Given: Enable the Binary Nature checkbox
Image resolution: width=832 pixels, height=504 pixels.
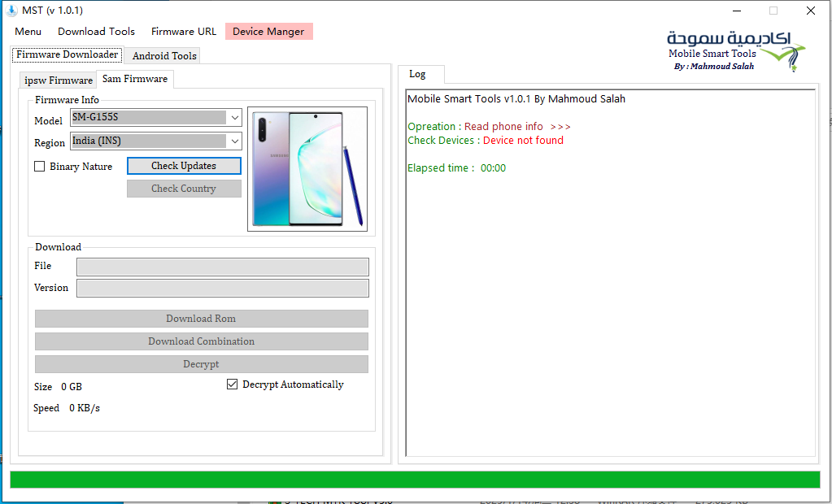Looking at the screenshot, I should click(39, 167).
